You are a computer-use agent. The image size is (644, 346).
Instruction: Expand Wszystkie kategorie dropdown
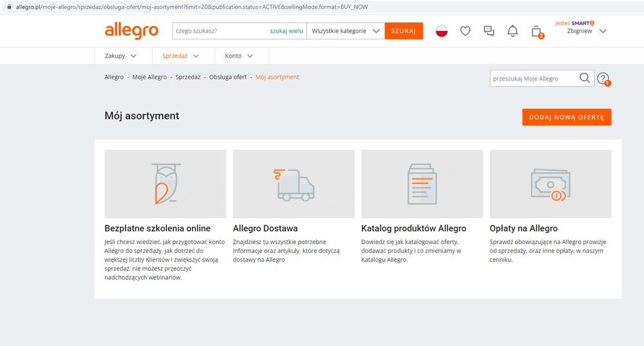pyautogui.click(x=346, y=31)
